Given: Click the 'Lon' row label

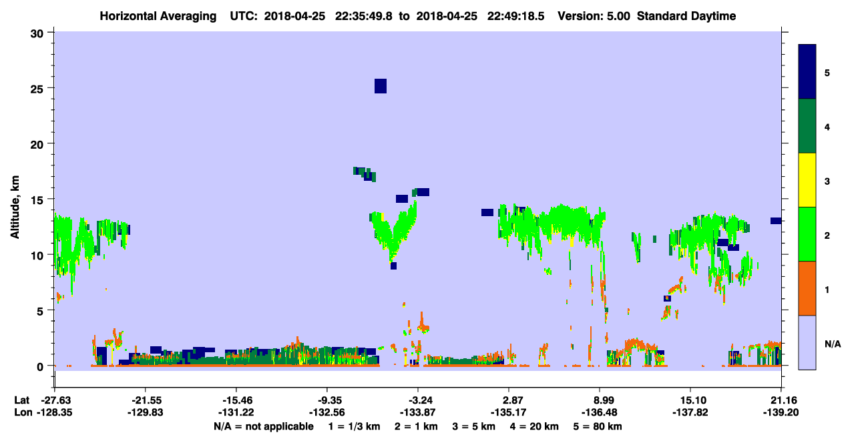Looking at the screenshot, I should coord(23,412).
